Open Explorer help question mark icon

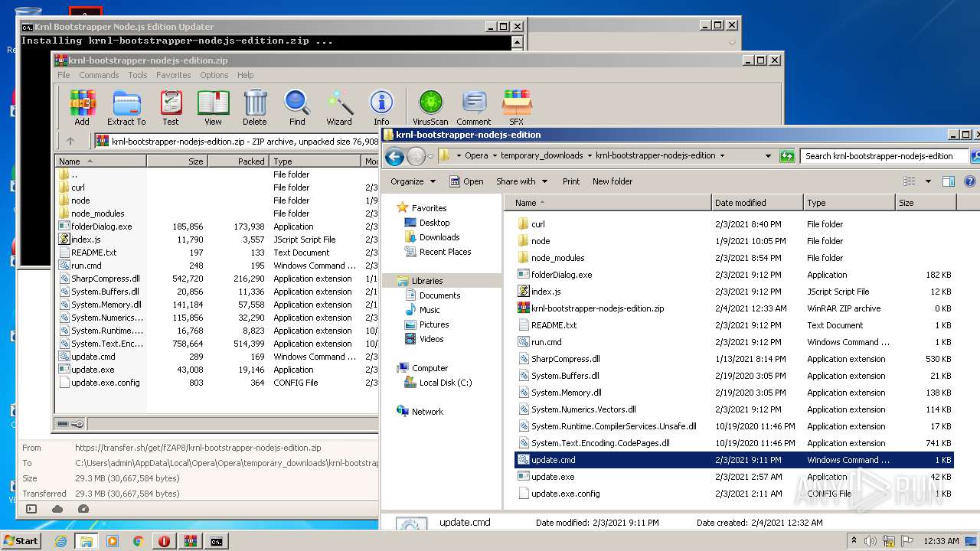pyautogui.click(x=969, y=181)
